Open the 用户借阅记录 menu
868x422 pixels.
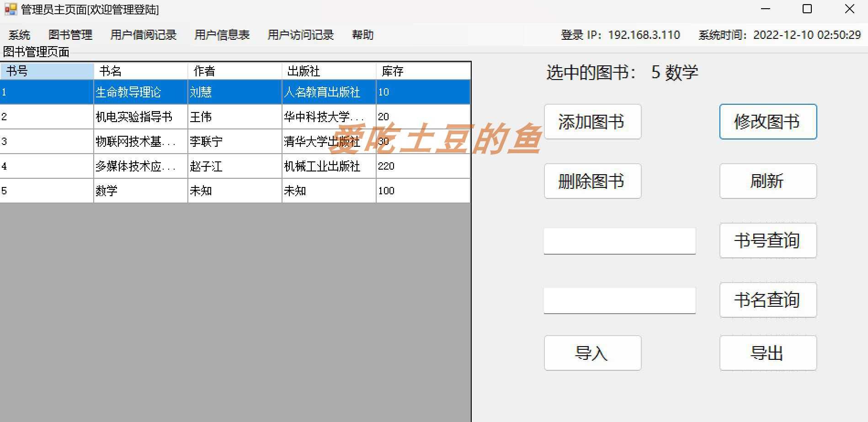[143, 35]
